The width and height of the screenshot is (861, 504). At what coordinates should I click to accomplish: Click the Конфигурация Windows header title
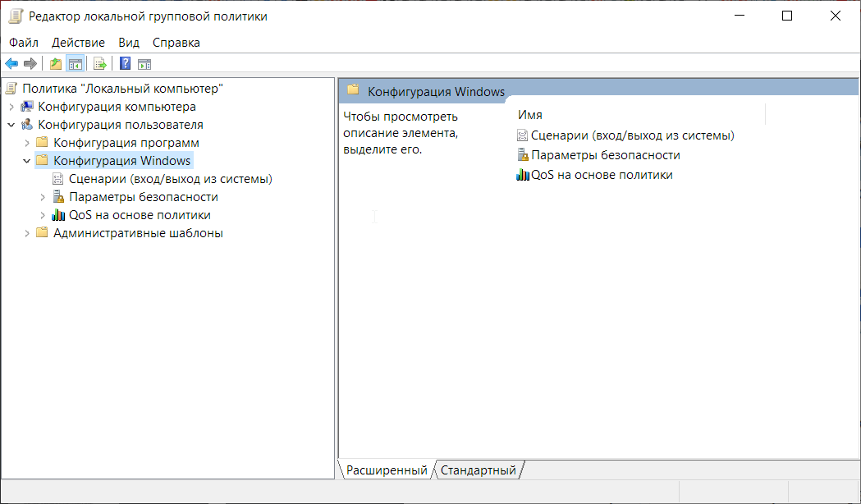coord(436,92)
